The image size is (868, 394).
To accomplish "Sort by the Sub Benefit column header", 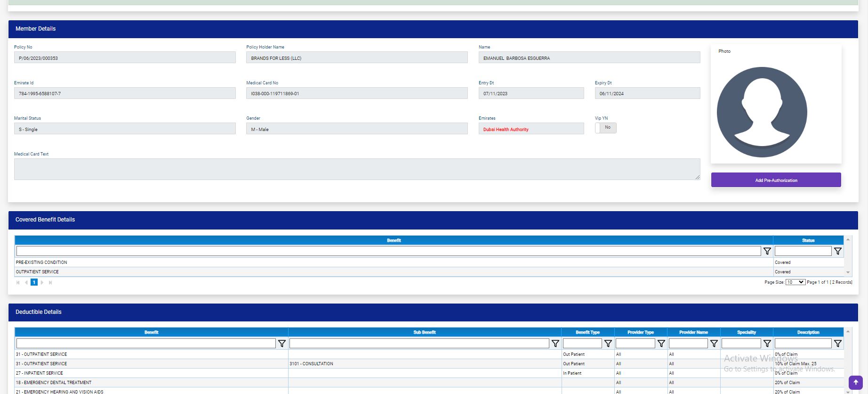I will click(424, 332).
